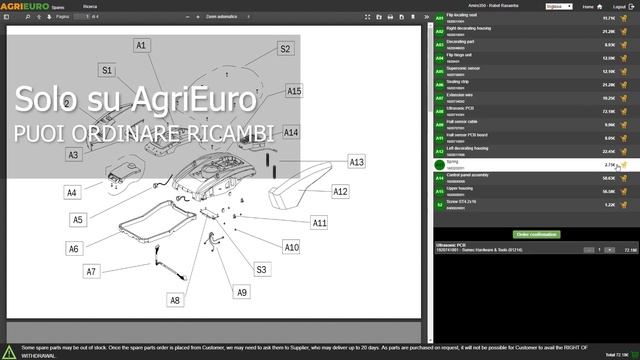The image size is (640, 360).
Task: Open file icon in viewer toolbar
Action: click(379, 17)
